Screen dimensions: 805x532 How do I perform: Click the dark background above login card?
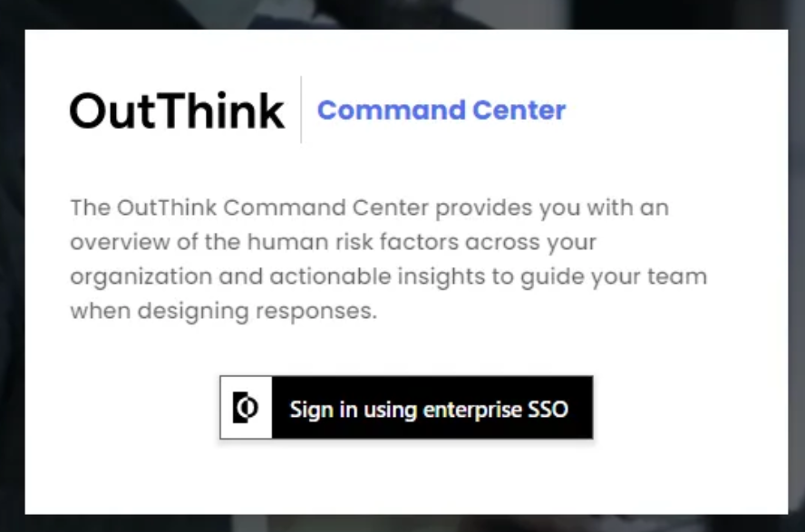[402, 14]
